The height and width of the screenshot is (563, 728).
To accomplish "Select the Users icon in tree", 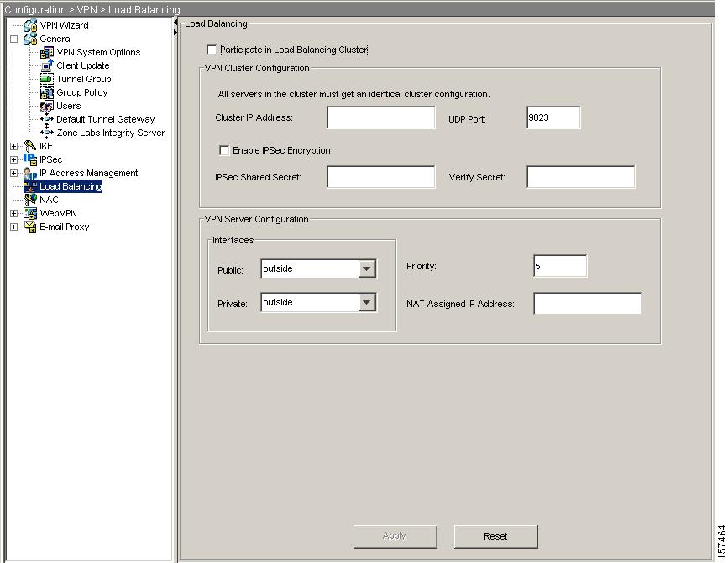I will coord(47,106).
